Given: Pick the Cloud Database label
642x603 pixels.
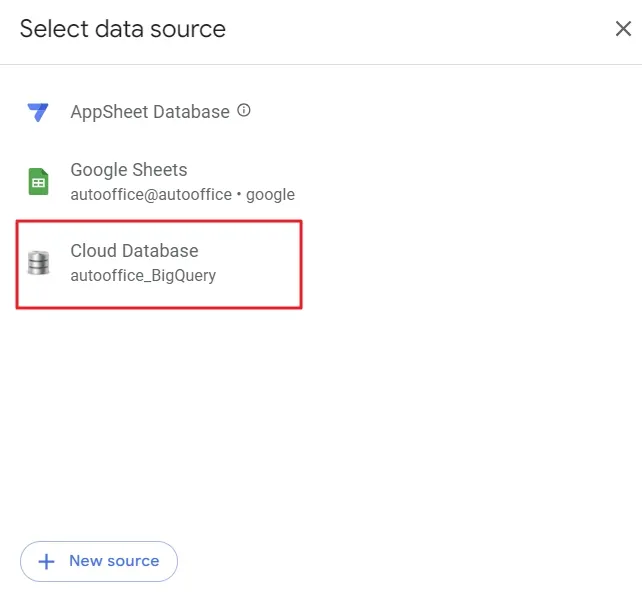Looking at the screenshot, I should [x=134, y=251].
